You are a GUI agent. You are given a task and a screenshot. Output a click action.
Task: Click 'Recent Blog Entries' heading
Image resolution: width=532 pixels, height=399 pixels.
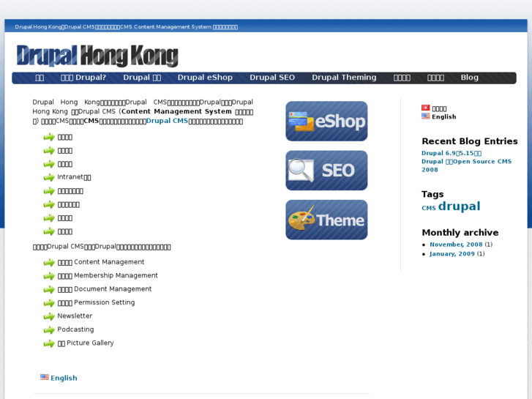click(470, 141)
